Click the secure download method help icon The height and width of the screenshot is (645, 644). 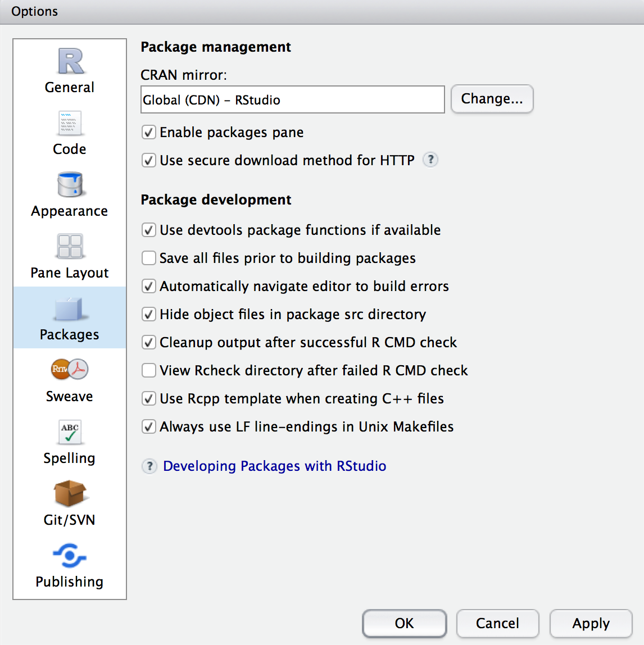click(430, 160)
